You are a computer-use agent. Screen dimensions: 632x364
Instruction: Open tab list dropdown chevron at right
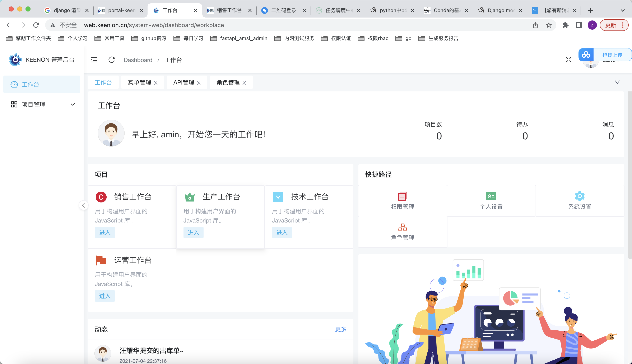pos(617,82)
